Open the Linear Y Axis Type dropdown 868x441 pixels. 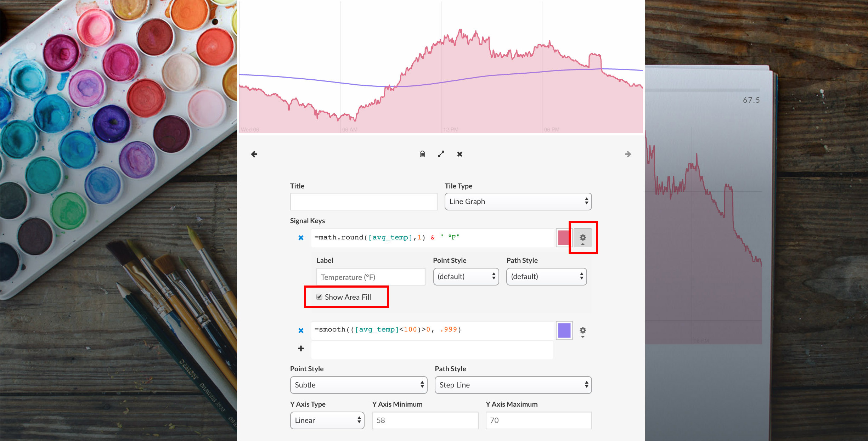tap(327, 420)
